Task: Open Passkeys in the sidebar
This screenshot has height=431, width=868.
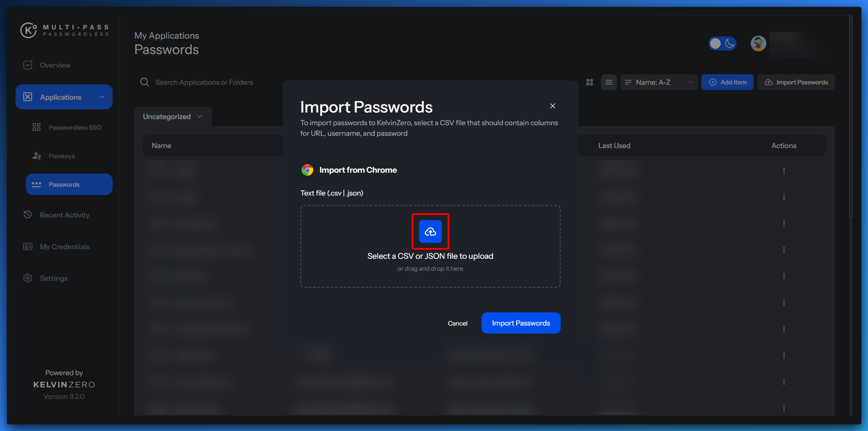Action: pyautogui.click(x=62, y=156)
